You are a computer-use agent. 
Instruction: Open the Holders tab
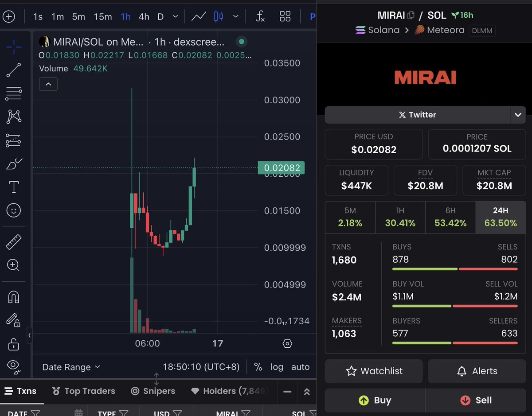point(229,391)
